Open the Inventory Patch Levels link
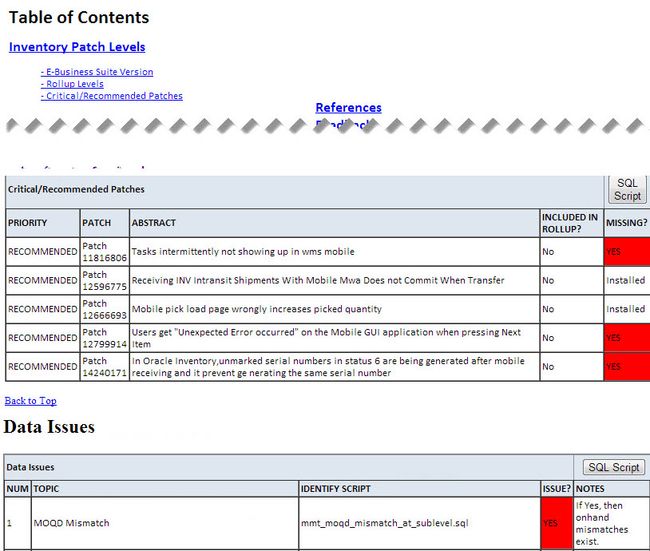 point(77,47)
